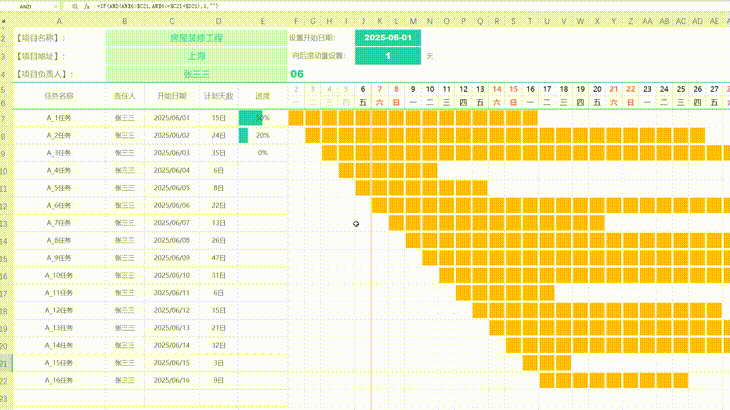Click the start date 2025/06/15
This screenshot has width=730, height=410.
(x=172, y=363)
